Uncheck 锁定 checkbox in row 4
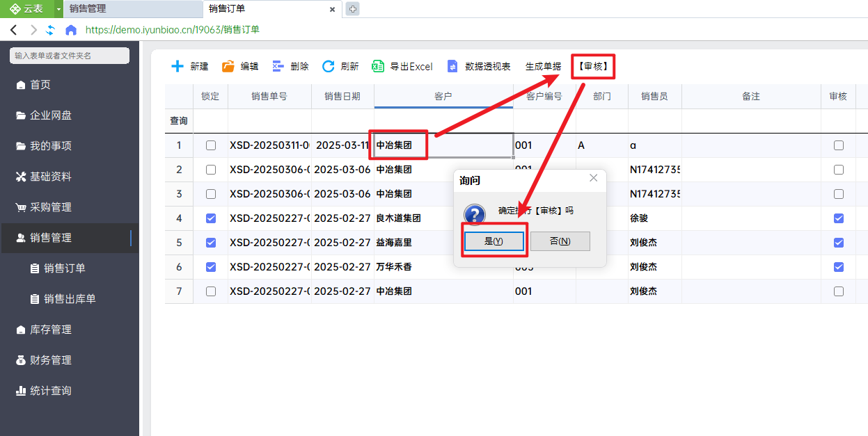Viewport: 868px width, 436px height. tap(211, 218)
